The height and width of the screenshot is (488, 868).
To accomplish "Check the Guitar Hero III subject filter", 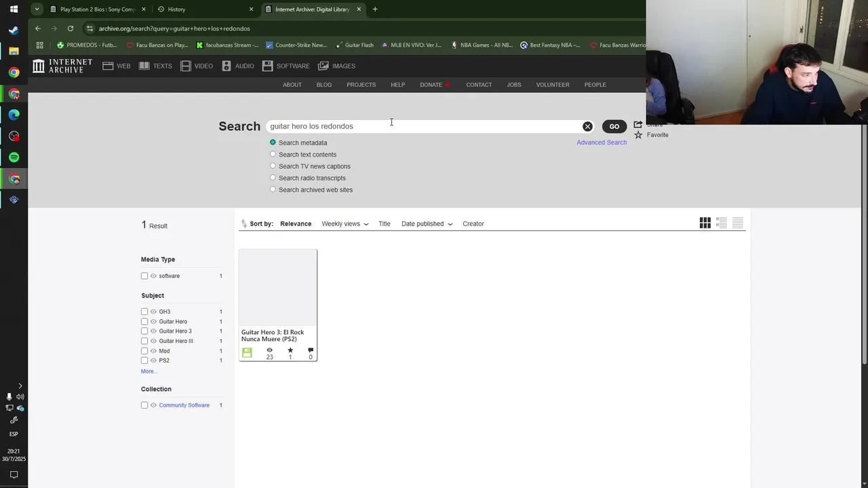I will (144, 341).
